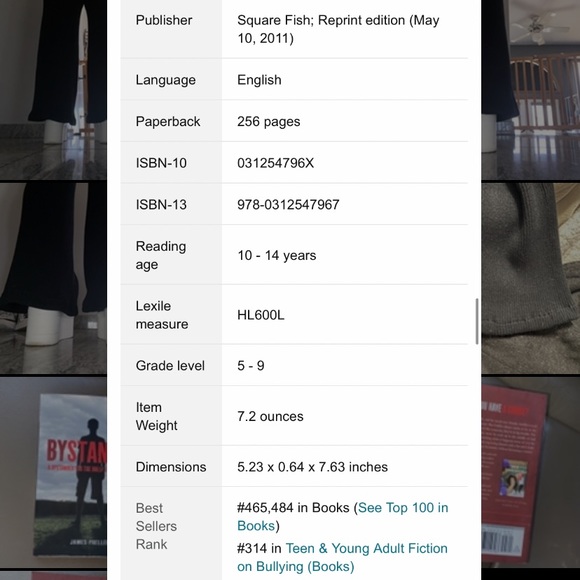The width and height of the screenshot is (580, 580).
Task: Click the Square Fish Reprint edition text
Action: pos(338,29)
